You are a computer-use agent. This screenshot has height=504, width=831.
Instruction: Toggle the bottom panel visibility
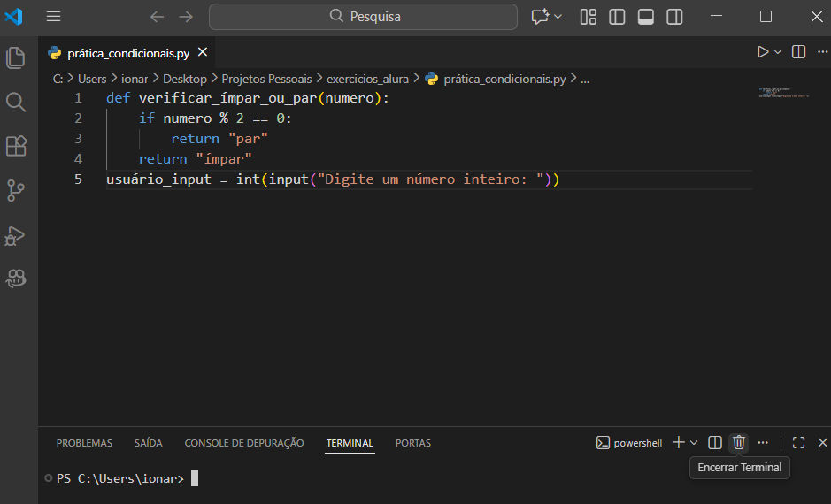pos(645,17)
